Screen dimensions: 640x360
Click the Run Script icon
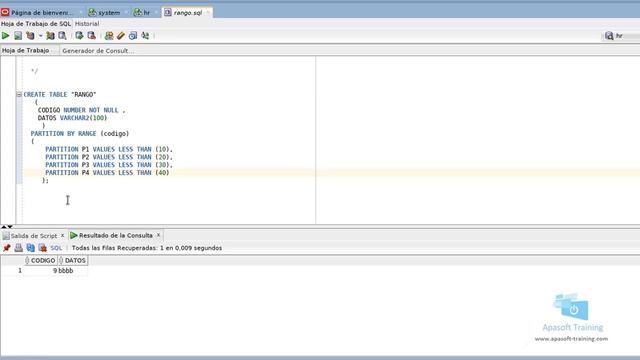tap(18, 36)
